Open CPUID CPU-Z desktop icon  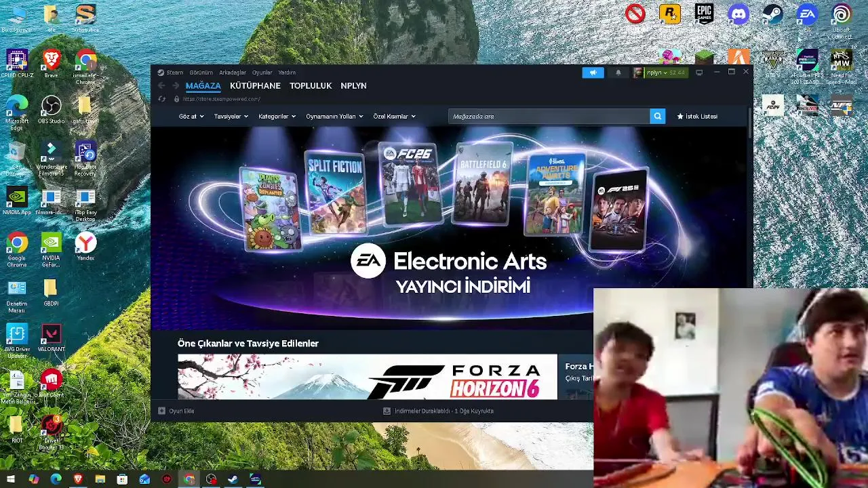[17, 63]
